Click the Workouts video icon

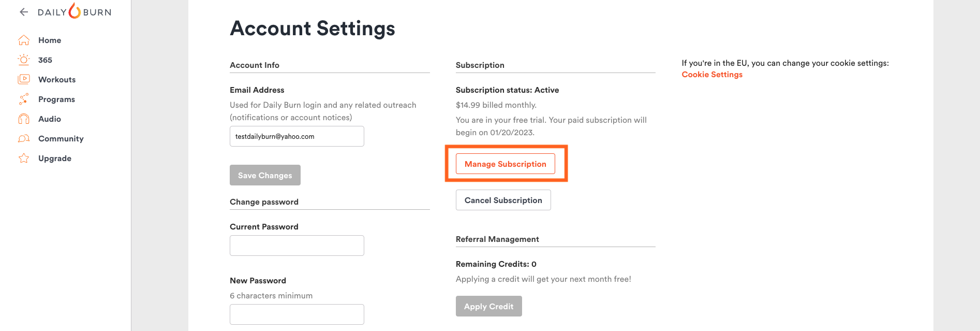[24, 79]
